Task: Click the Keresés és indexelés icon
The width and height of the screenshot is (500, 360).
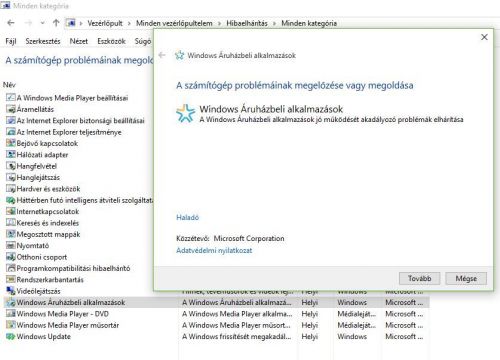Action: coord(11,223)
